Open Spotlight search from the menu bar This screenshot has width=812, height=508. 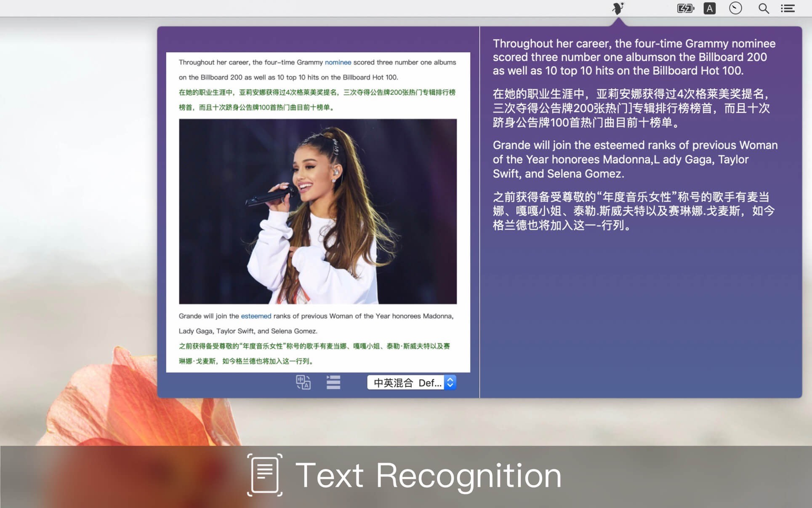tap(763, 8)
